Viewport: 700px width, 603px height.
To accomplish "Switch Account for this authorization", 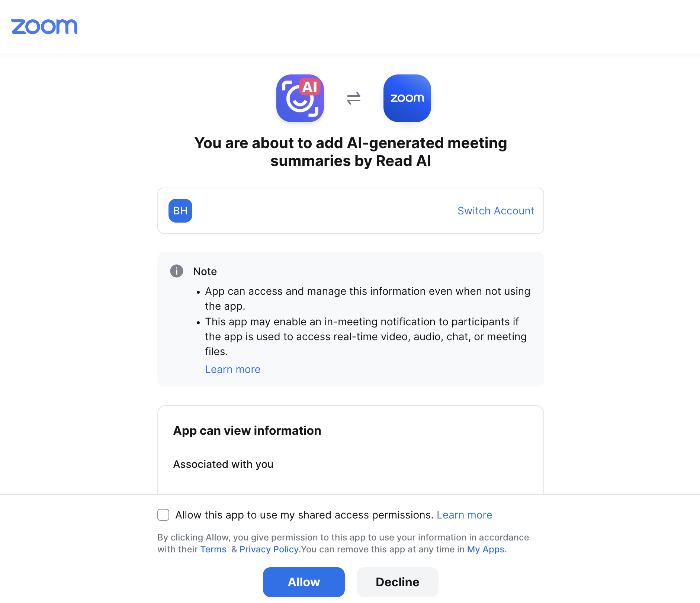I will [496, 211].
